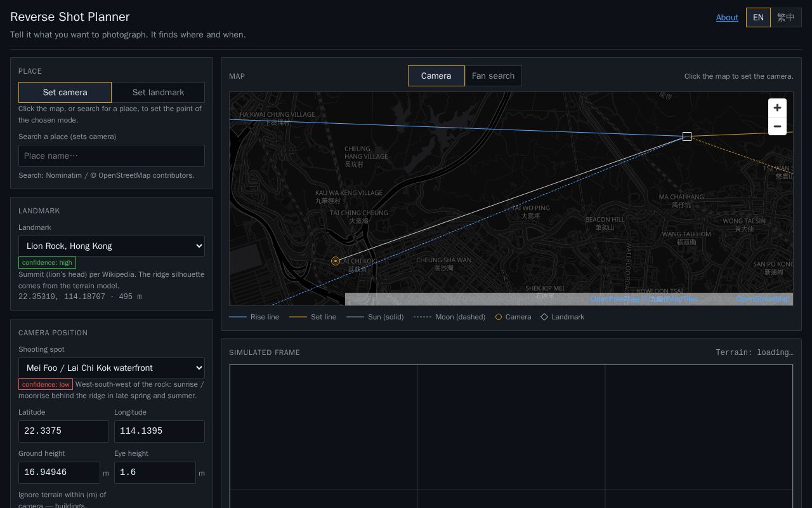Switch to Set camera mode
This screenshot has height=508, width=812.
tap(65, 92)
